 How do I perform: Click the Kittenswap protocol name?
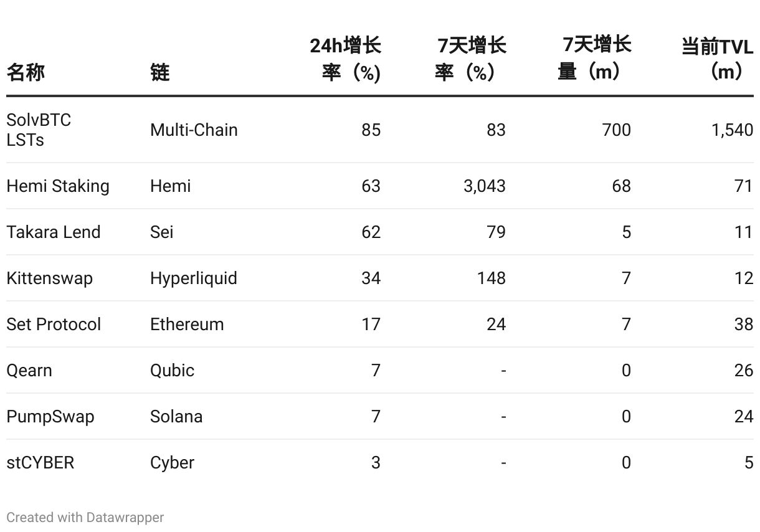coord(50,278)
